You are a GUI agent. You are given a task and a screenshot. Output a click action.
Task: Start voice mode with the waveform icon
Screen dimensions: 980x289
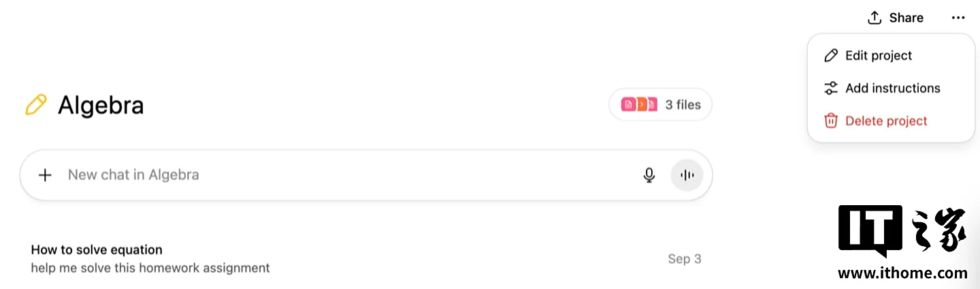click(x=687, y=175)
